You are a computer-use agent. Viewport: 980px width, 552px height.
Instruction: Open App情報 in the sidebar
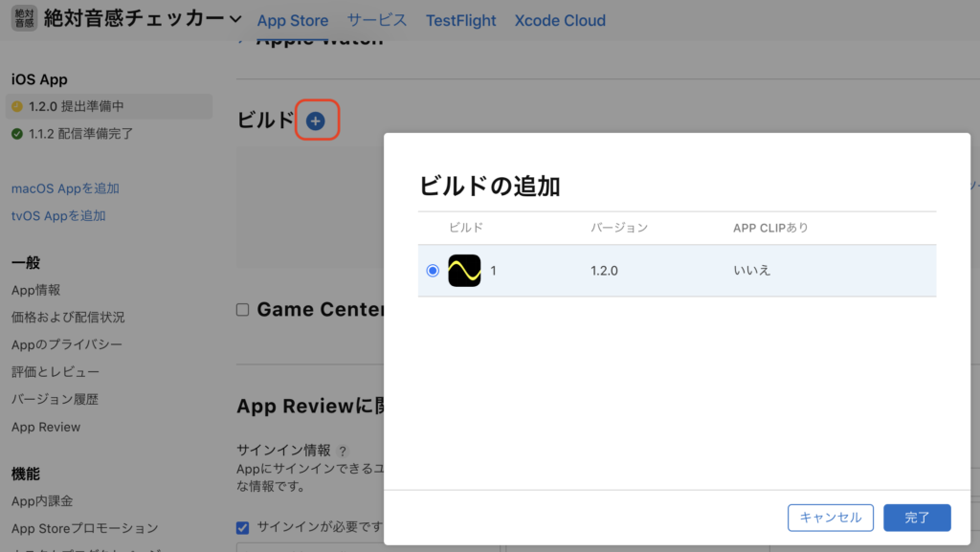point(35,291)
